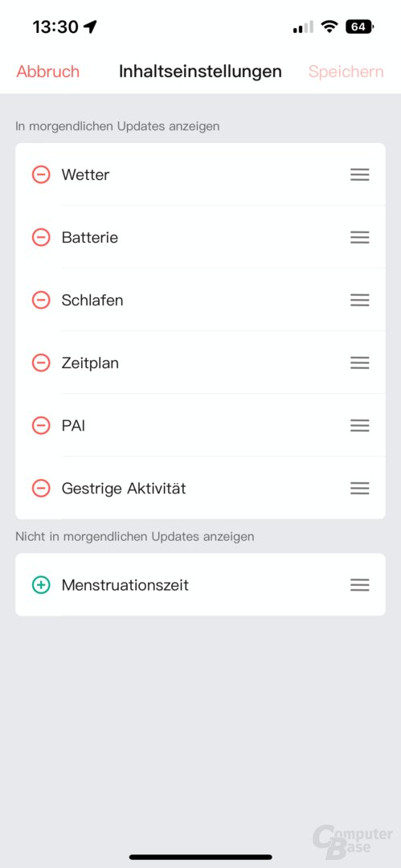Remove Batterie with its minus icon
The width and height of the screenshot is (401, 868).
click(41, 237)
